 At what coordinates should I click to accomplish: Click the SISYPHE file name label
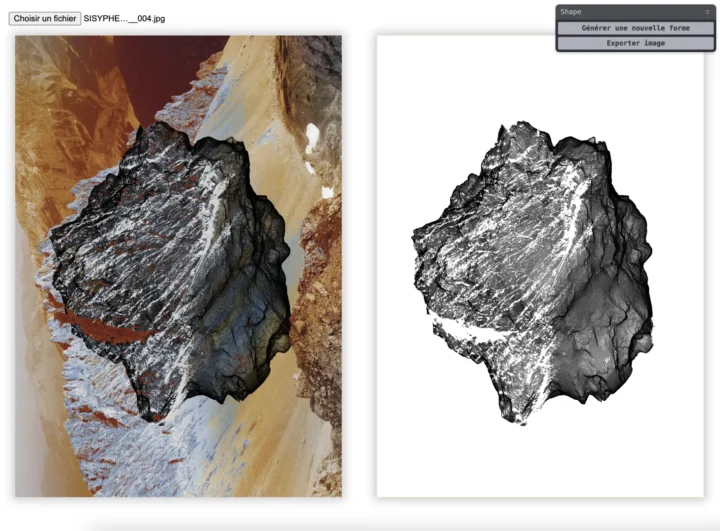125,18
